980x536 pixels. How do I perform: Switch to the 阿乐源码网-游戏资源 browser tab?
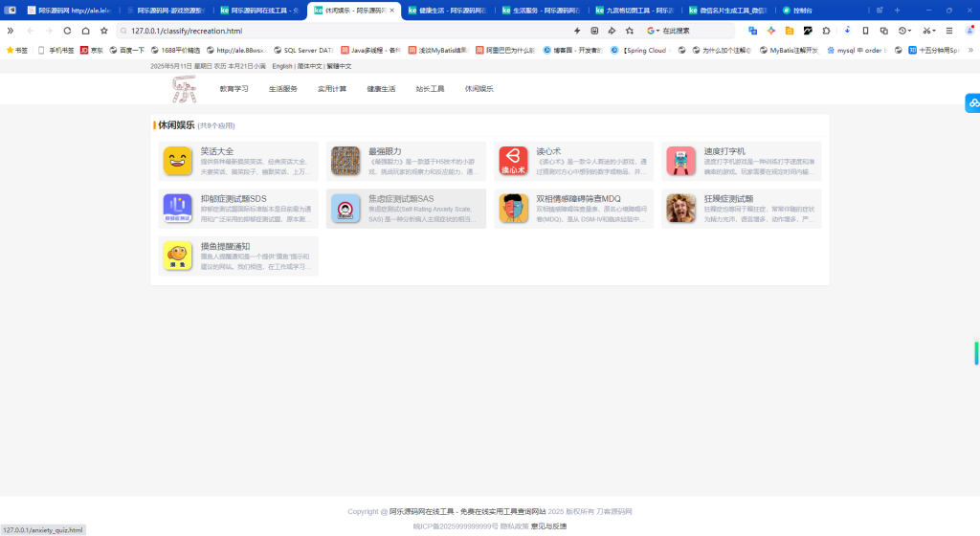[166, 10]
